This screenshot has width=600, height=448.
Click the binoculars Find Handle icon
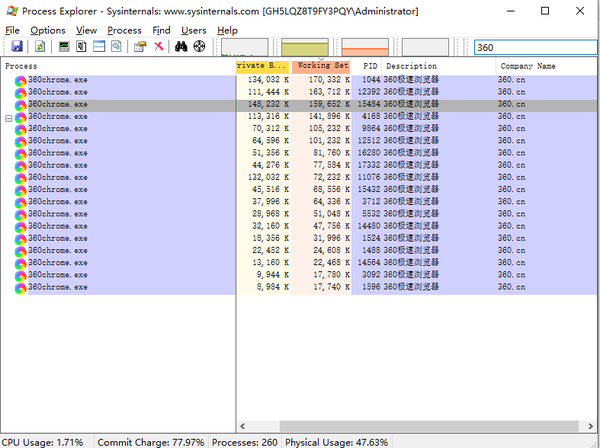click(x=181, y=47)
